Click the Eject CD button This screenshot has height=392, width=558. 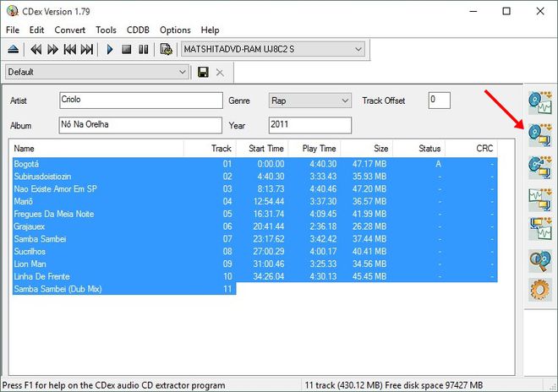tap(14, 49)
